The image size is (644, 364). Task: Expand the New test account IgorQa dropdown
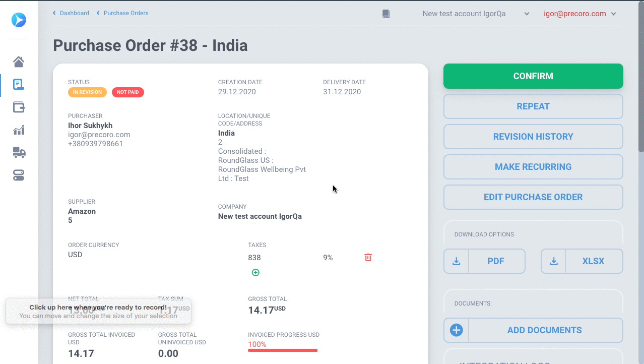point(476,14)
